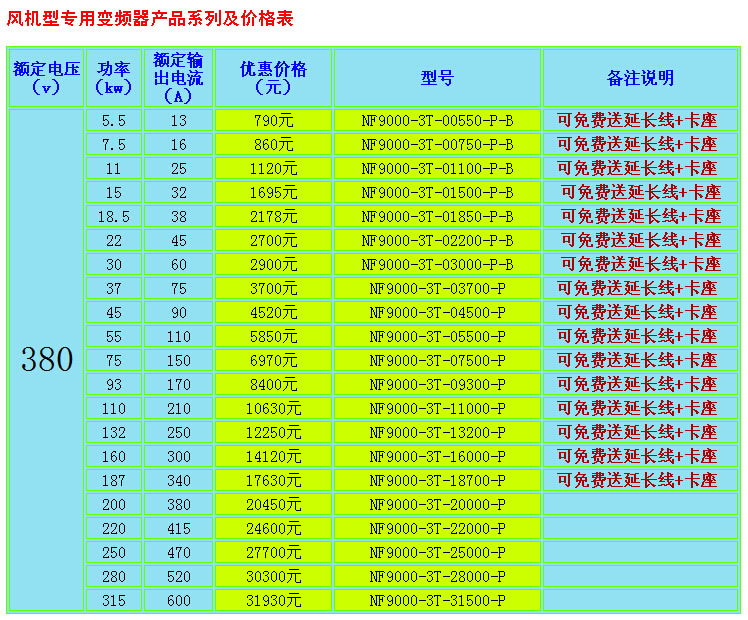Click the 2700元 price cell

(273, 240)
